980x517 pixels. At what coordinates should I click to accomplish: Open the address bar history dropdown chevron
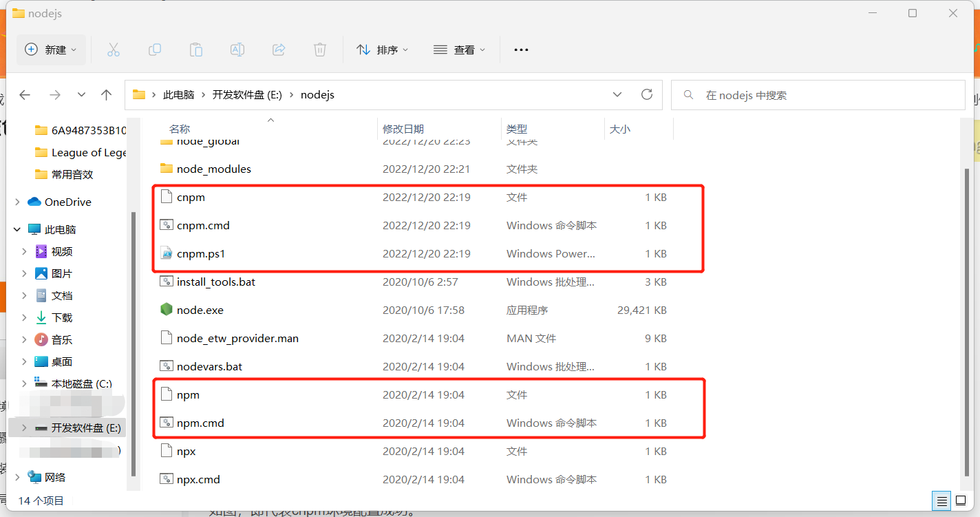click(617, 94)
